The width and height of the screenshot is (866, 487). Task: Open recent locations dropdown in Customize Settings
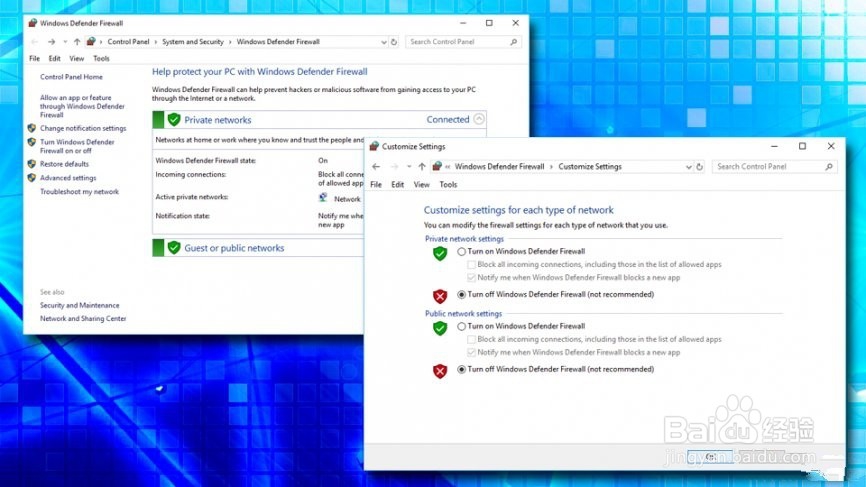[x=409, y=167]
